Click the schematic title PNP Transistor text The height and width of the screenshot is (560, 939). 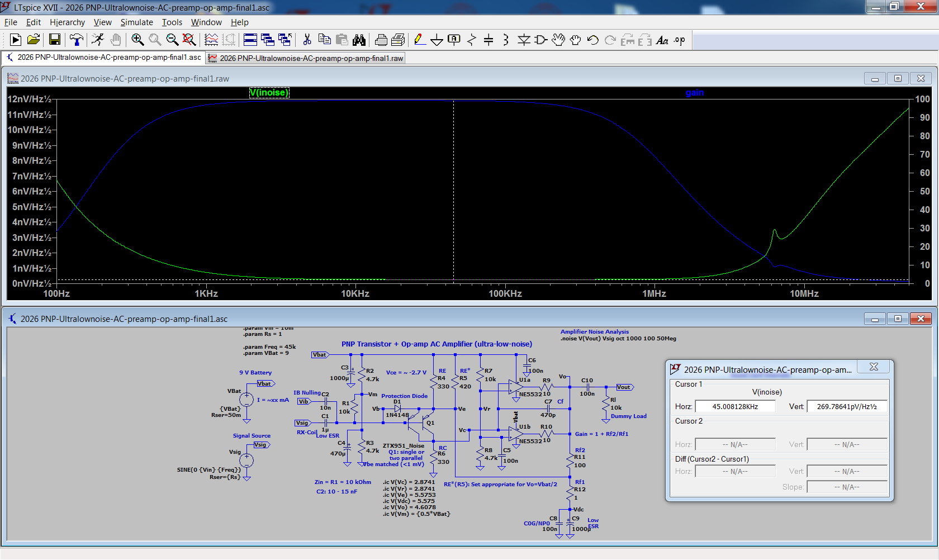pyautogui.click(x=437, y=344)
